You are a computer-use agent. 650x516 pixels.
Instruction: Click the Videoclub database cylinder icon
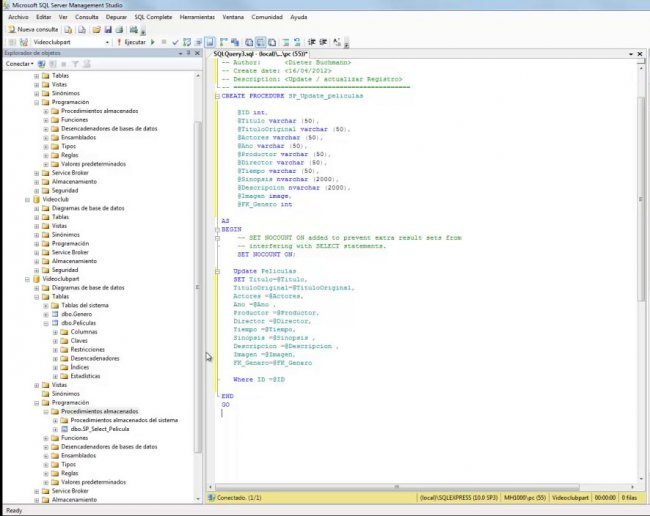click(x=36, y=200)
